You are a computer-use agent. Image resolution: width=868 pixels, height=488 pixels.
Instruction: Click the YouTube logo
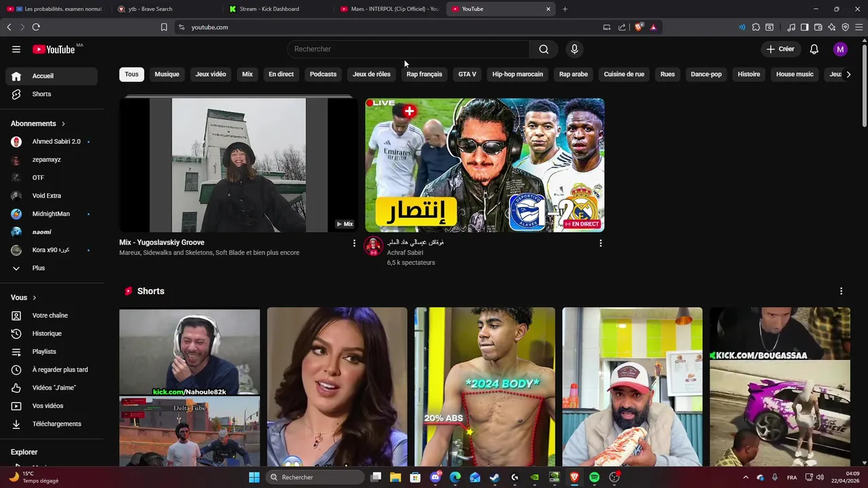pos(54,49)
